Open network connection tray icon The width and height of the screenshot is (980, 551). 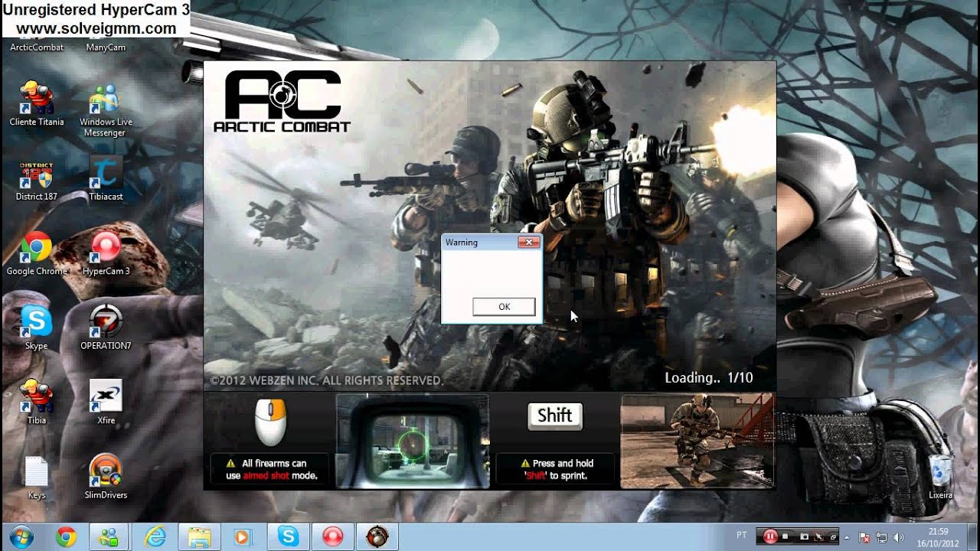(881, 537)
